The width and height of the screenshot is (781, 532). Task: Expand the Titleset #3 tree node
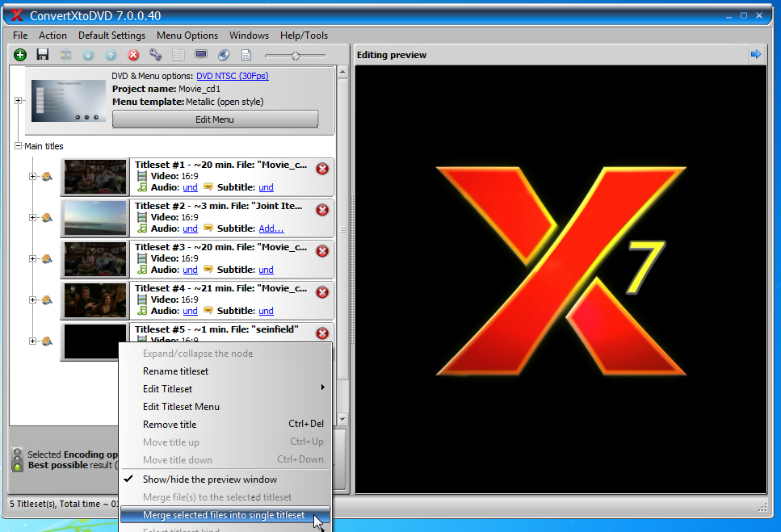pyautogui.click(x=32, y=259)
